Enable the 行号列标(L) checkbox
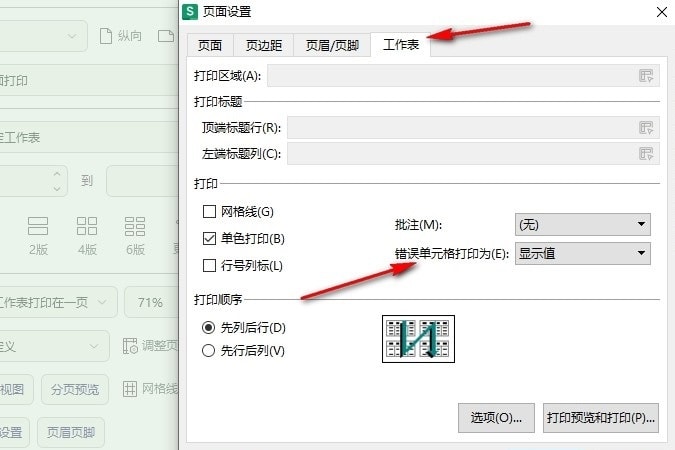Viewport: 675px width, 450px height. 209,265
